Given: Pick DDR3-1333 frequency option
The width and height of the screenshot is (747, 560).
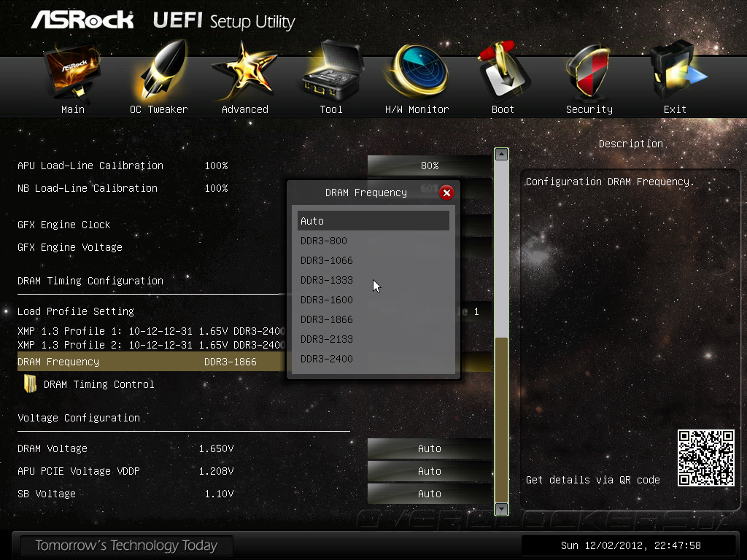Looking at the screenshot, I should [x=373, y=280].
